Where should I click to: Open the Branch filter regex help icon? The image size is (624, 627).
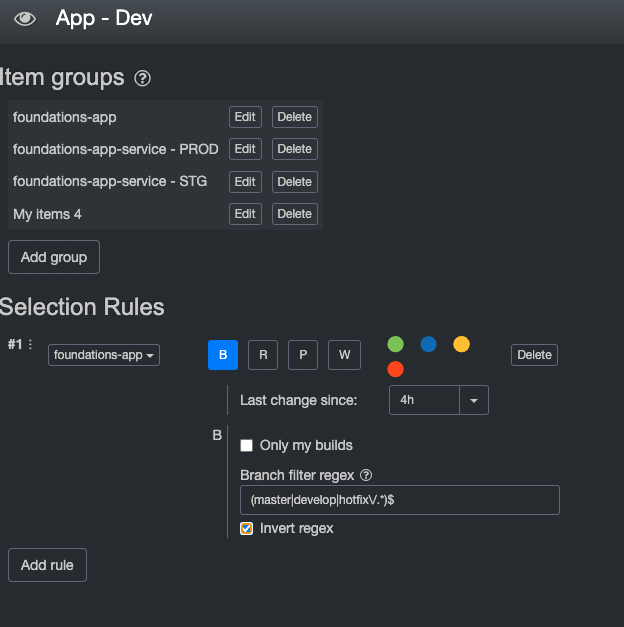pos(366,475)
